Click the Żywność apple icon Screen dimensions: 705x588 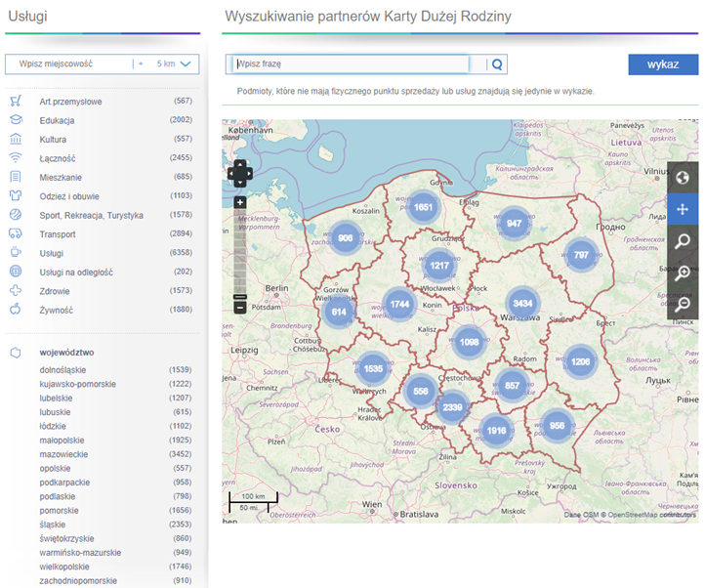click(x=16, y=309)
